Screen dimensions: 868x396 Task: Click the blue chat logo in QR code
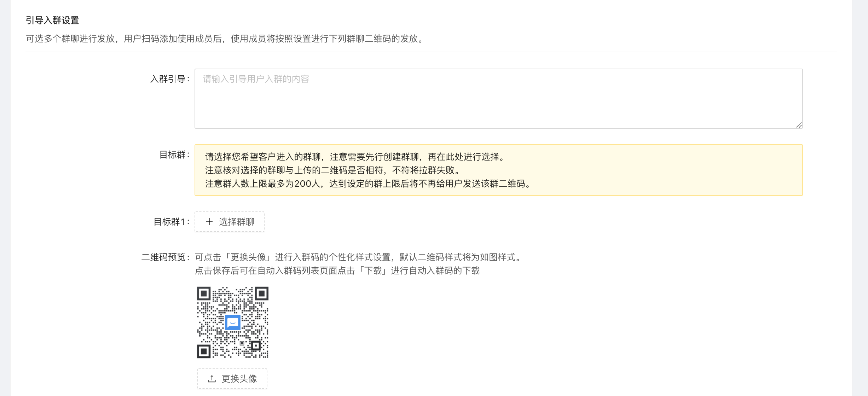233,322
